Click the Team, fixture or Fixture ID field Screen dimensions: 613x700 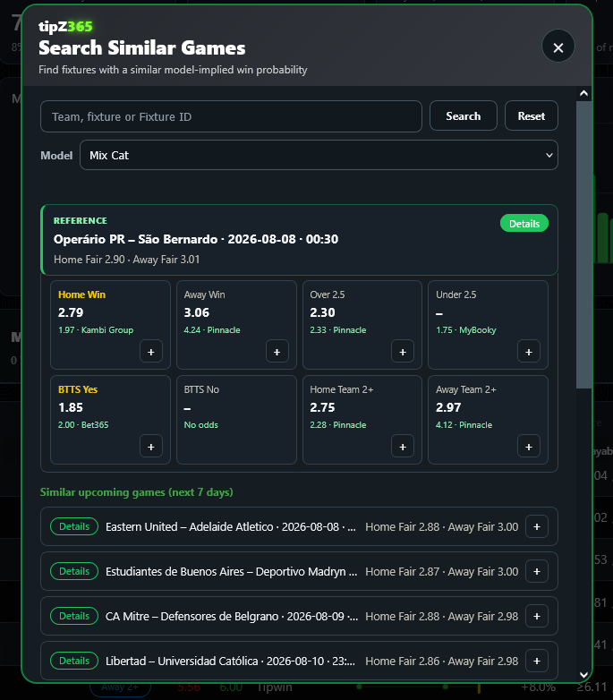(x=231, y=116)
